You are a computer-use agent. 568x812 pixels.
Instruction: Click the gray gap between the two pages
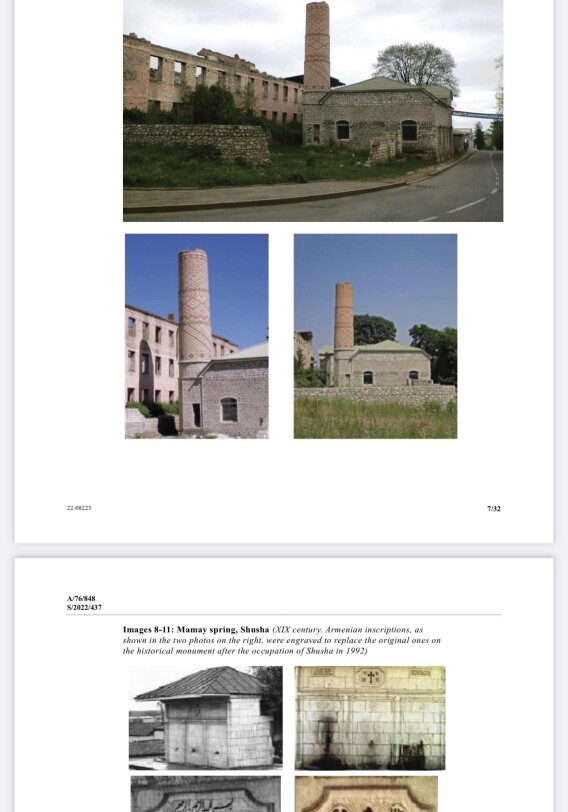tap(284, 550)
